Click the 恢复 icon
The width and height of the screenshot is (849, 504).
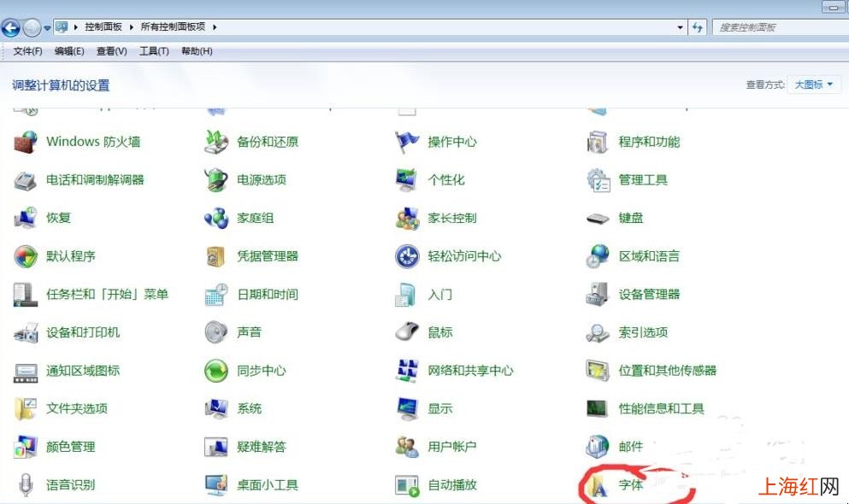click(26, 218)
